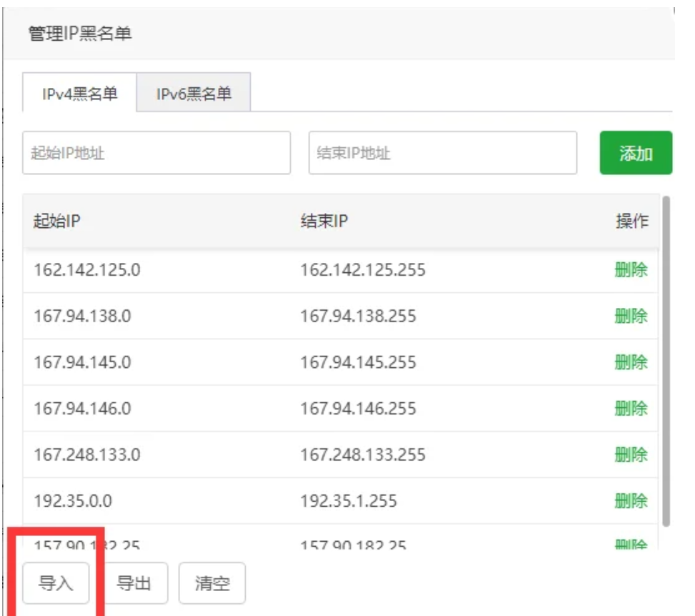This screenshot has width=695, height=616.
Task: Click the 起始IP column header
Action: point(57,222)
